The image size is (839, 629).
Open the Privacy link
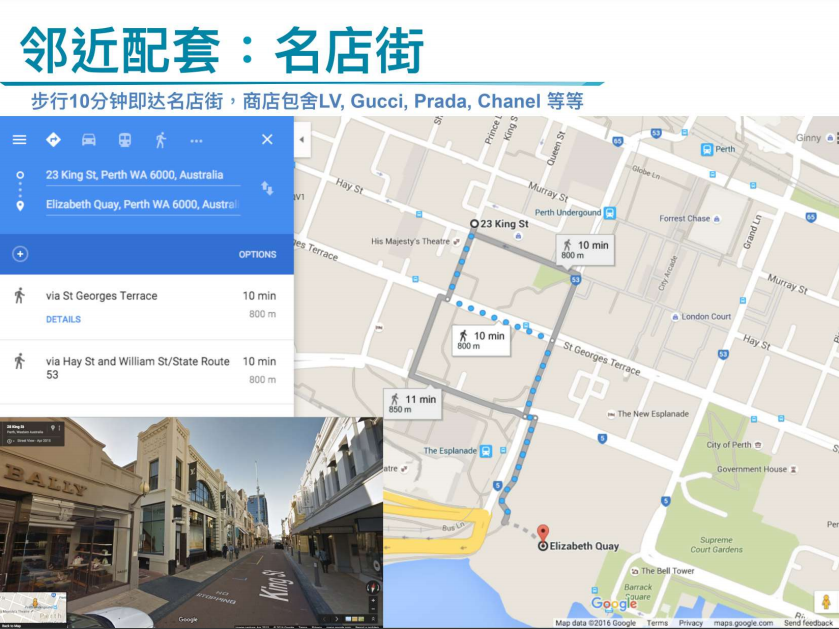click(691, 623)
